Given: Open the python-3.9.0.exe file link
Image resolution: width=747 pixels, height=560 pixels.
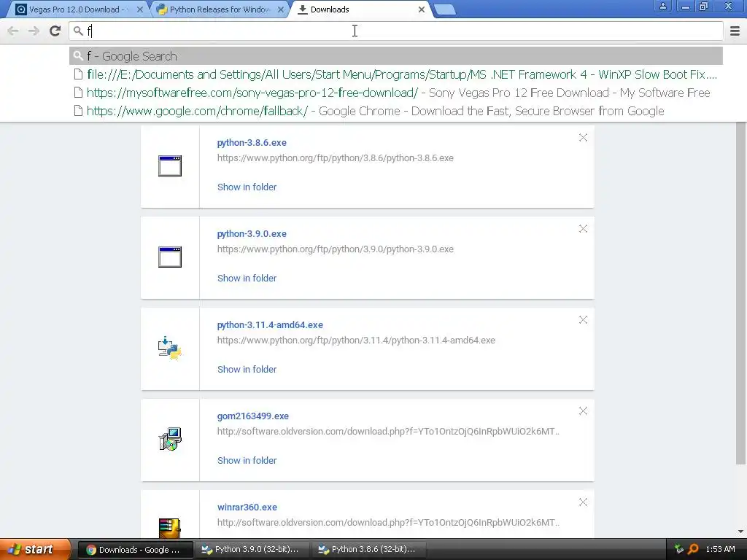Looking at the screenshot, I should click(x=252, y=234).
